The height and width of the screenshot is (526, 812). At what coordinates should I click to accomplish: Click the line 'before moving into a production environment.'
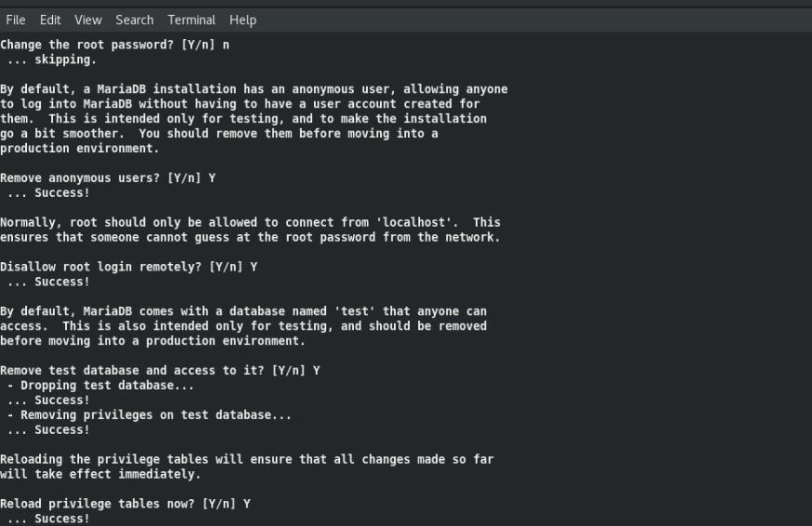click(152, 341)
